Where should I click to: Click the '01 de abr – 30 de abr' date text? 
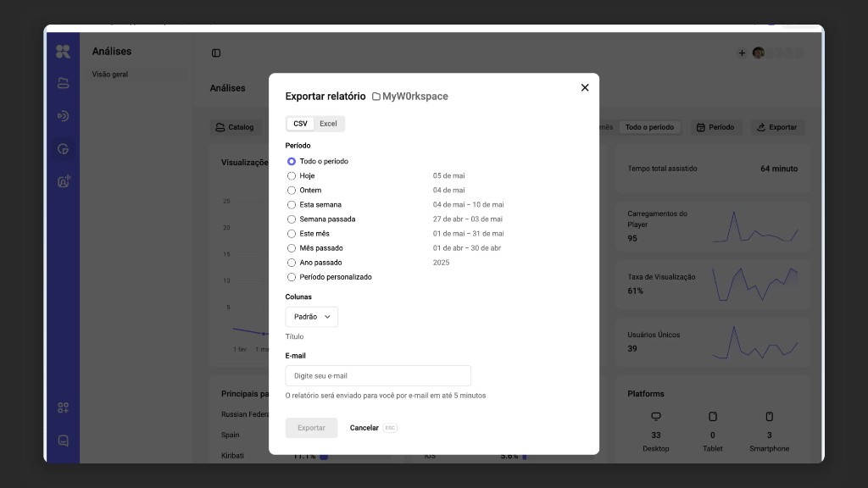[x=467, y=248]
